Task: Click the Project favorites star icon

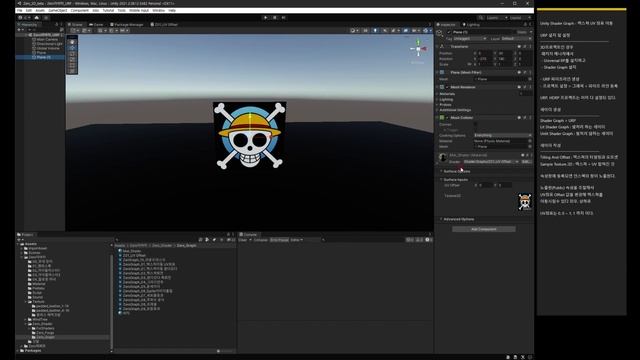Action: (221, 240)
